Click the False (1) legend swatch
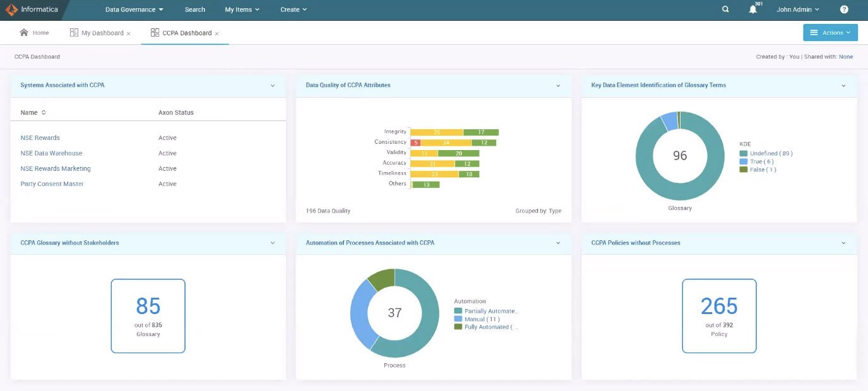The width and height of the screenshot is (868, 391). [744, 169]
